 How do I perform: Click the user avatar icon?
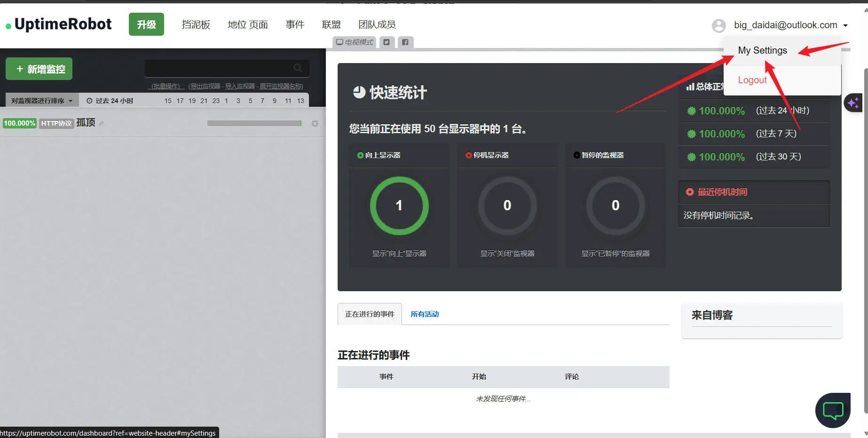tap(718, 25)
